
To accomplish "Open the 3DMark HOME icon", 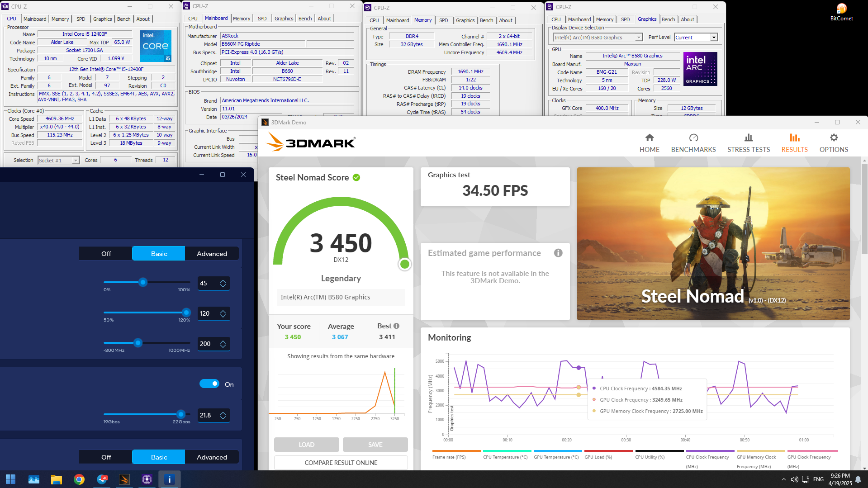I will coord(649,137).
